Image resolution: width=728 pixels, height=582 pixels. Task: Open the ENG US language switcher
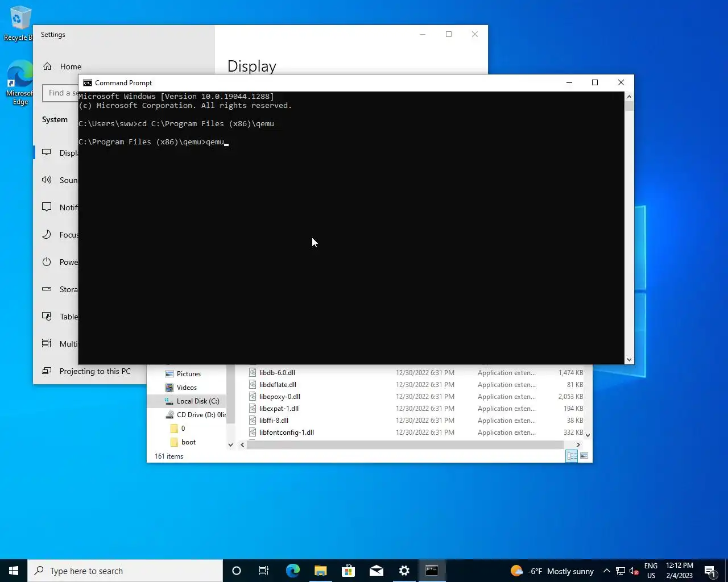point(651,571)
